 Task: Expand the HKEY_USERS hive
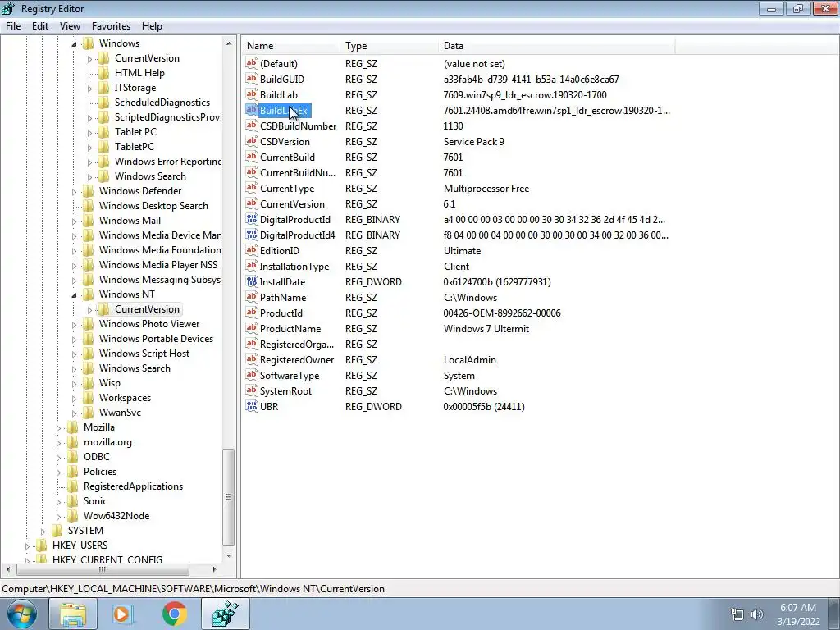click(x=27, y=546)
